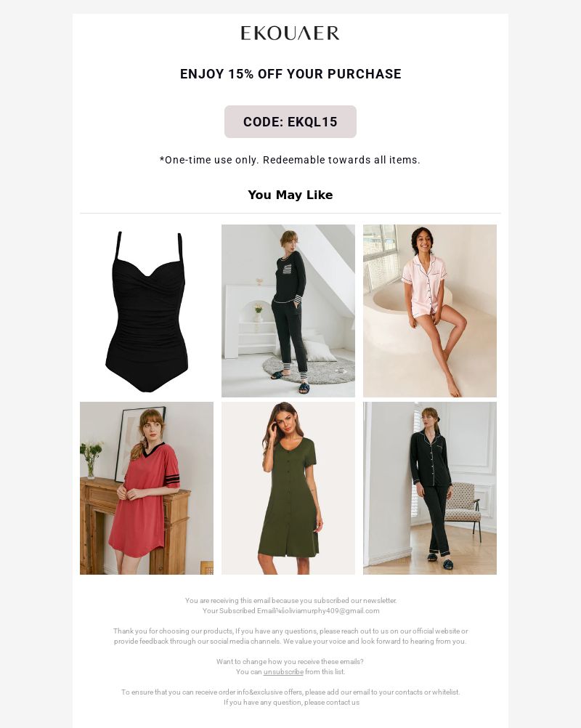Open the black piped-trim pajama set image
Image resolution: width=581 pixels, height=728 pixels.
point(430,488)
